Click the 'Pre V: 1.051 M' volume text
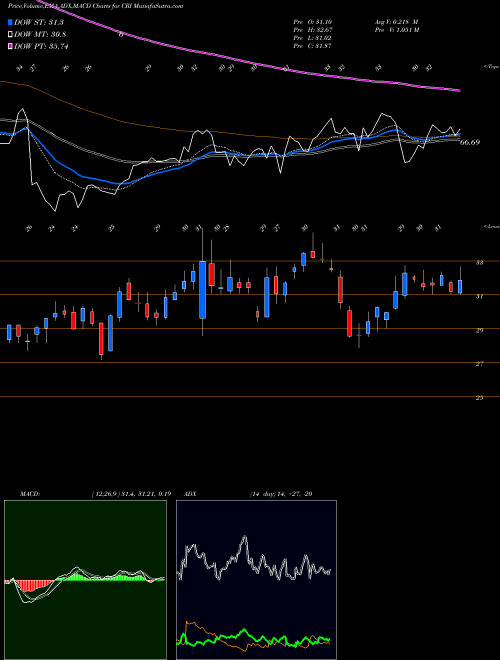 pyautogui.click(x=396, y=30)
